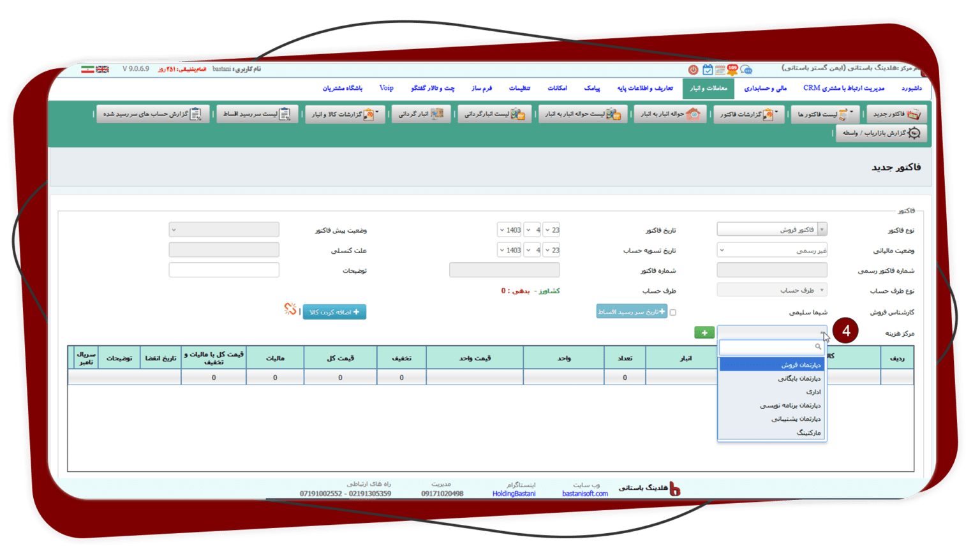The image size is (980, 551).
Task: Click the شماره فاکتور input field
Action: 504,270
